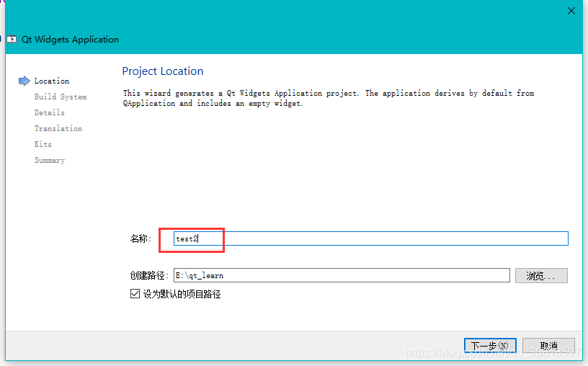588x366 pixels.
Task: Click the Qt Widgets Application title icon
Action: coord(12,40)
